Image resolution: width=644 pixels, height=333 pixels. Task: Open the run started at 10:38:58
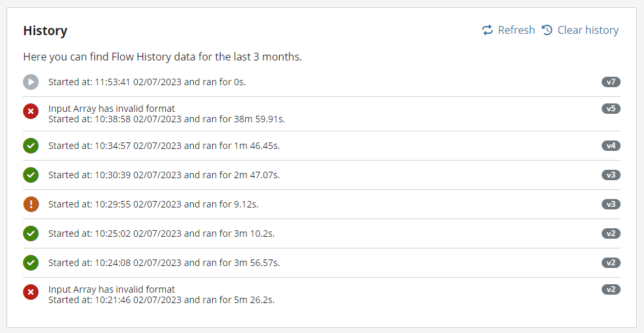tap(321, 114)
